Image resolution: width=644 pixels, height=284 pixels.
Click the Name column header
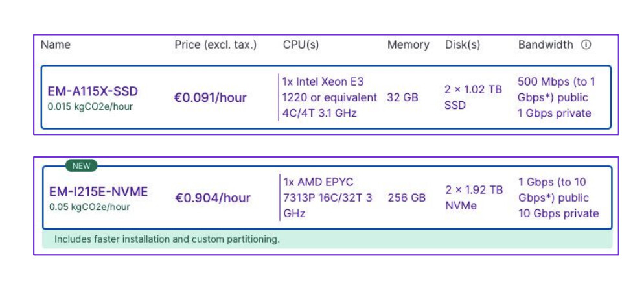56,45
